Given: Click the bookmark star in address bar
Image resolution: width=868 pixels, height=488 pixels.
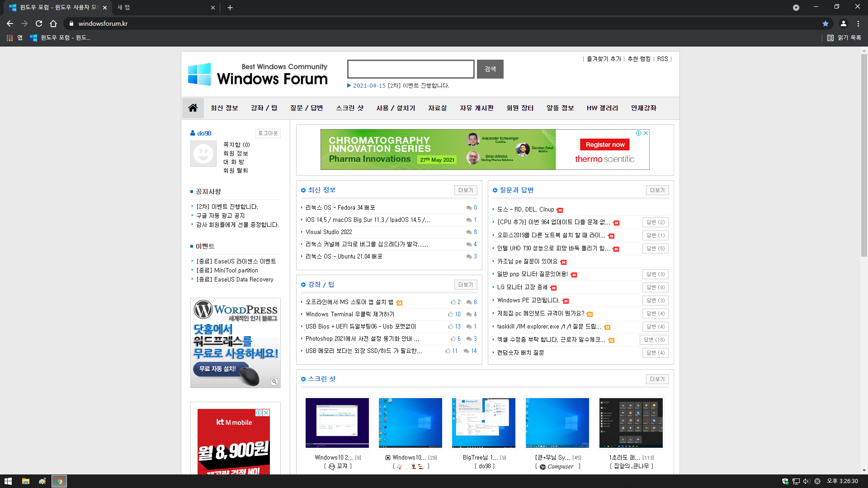Looking at the screenshot, I should 826,23.
